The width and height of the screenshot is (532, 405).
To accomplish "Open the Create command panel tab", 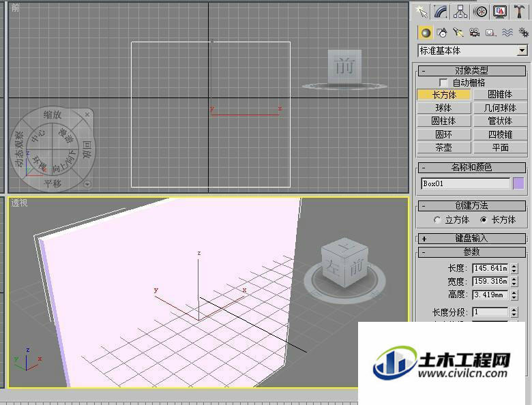I will point(422,12).
